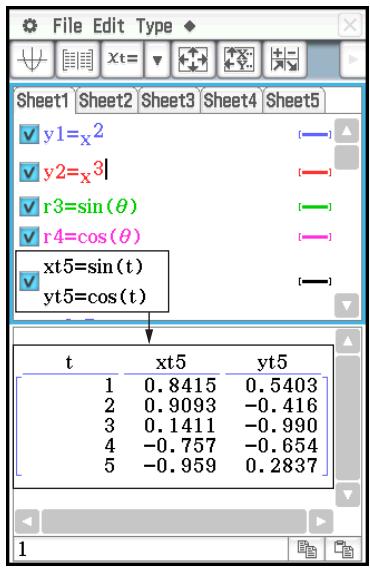Switch to the Sheet1 tab

tap(43, 100)
